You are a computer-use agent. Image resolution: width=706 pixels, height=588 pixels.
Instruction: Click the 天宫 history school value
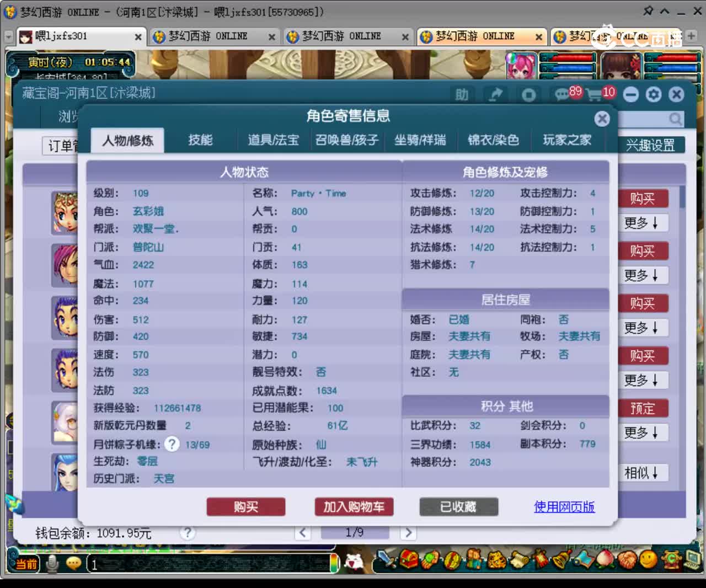(163, 479)
